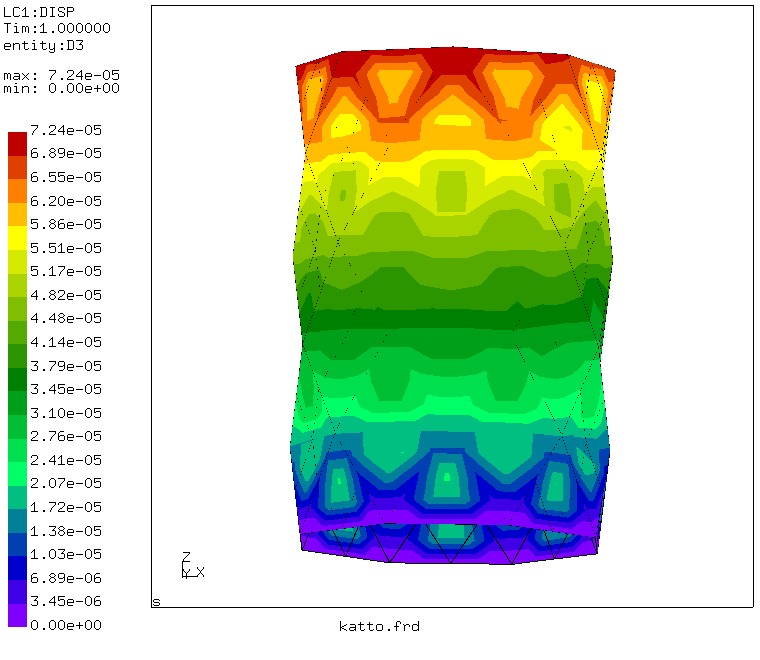
Task: Click the Tim:1.000000 time label
Action: click(57, 28)
